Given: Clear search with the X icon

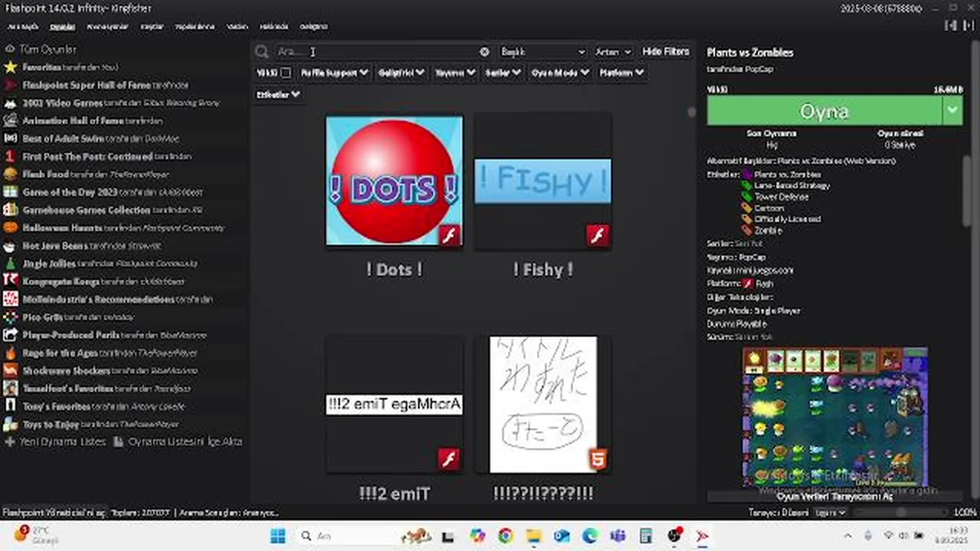Looking at the screenshot, I should (x=485, y=51).
